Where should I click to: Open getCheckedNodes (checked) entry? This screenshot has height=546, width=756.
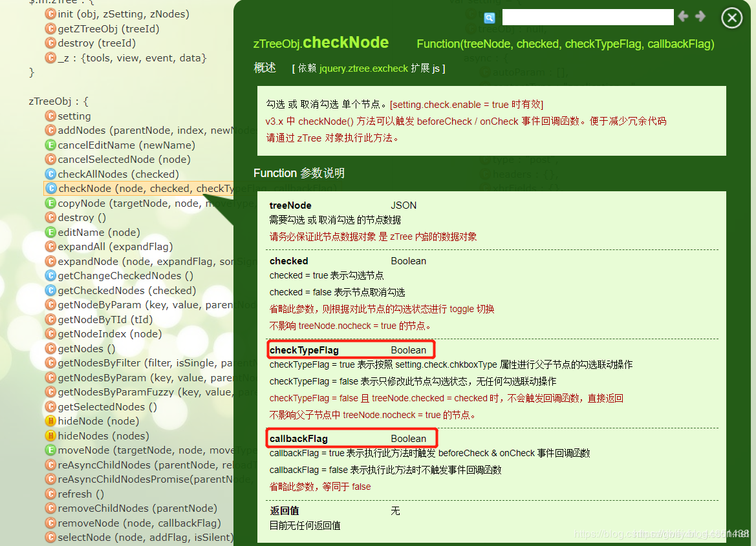(127, 291)
